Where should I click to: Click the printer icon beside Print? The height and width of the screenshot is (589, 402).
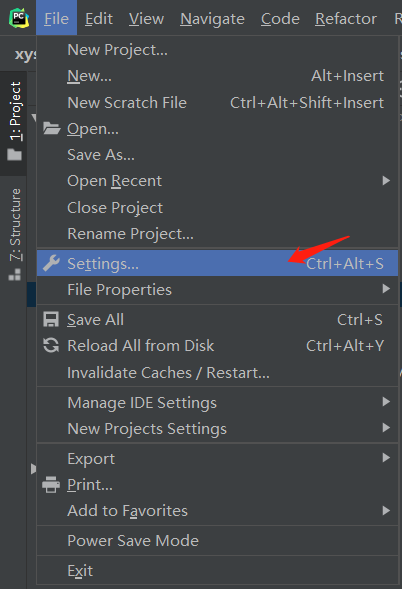(51, 485)
